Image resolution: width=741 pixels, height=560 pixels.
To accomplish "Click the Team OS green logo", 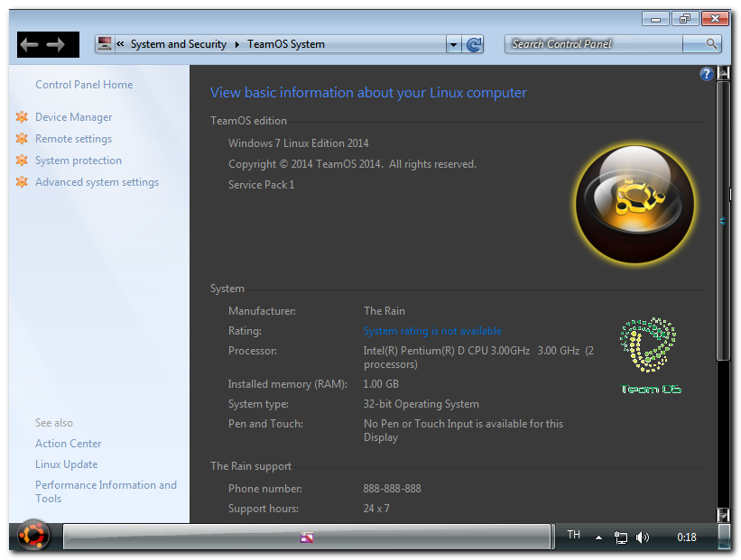I will pyautogui.click(x=650, y=356).
